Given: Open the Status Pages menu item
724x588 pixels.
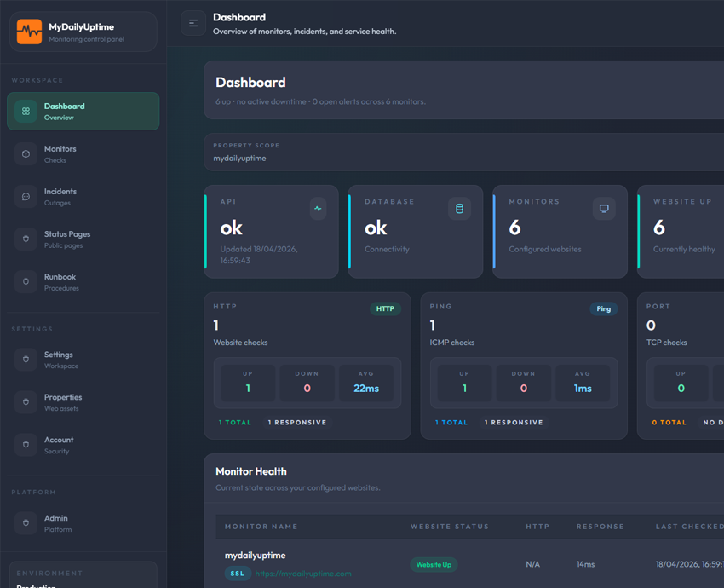Looking at the screenshot, I should click(x=83, y=239).
